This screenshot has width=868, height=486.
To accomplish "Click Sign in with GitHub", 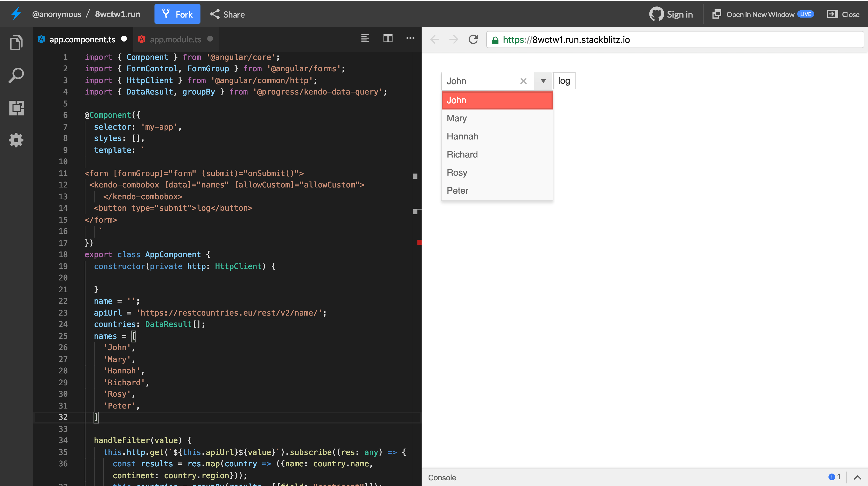I will point(671,14).
